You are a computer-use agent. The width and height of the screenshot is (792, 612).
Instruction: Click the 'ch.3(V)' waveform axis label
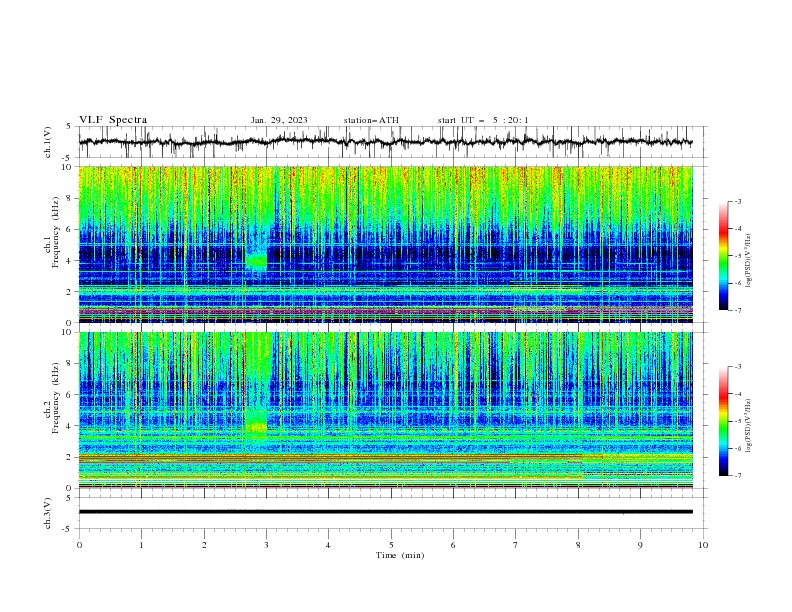click(48, 513)
